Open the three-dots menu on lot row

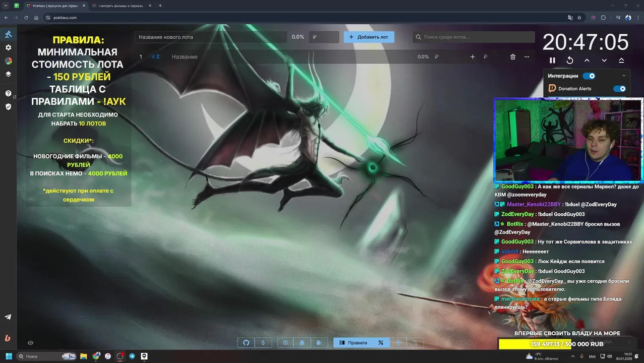(x=526, y=57)
